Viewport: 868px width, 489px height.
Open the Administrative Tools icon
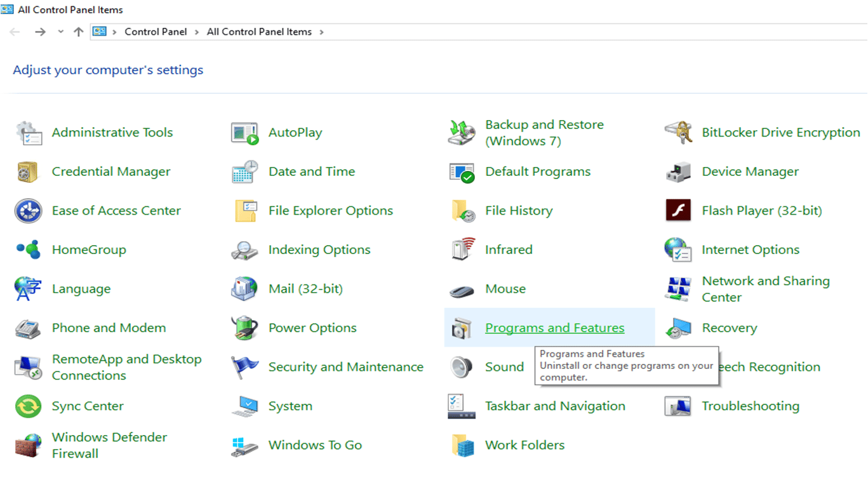(29, 133)
